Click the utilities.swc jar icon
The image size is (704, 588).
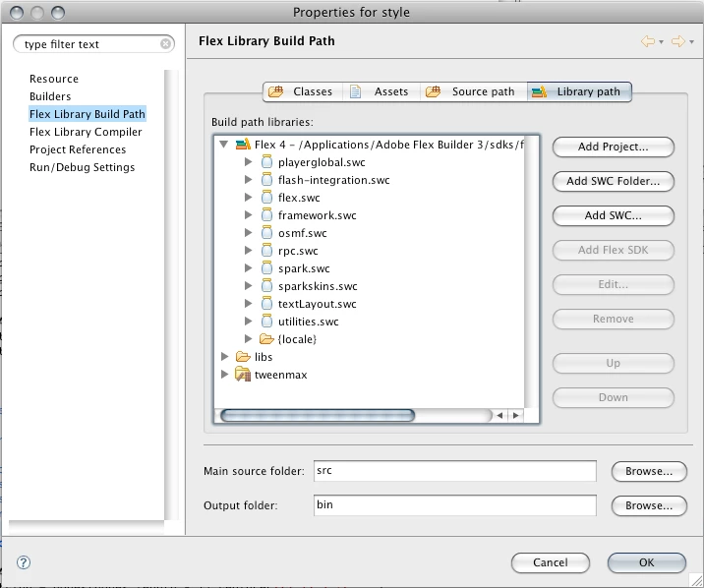pyautogui.click(x=266, y=322)
